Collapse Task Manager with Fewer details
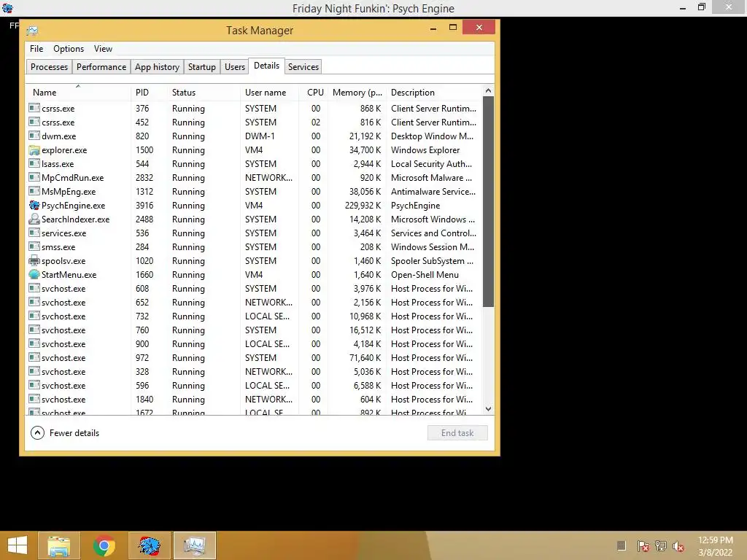Image resolution: width=747 pixels, height=560 pixels. pos(65,433)
